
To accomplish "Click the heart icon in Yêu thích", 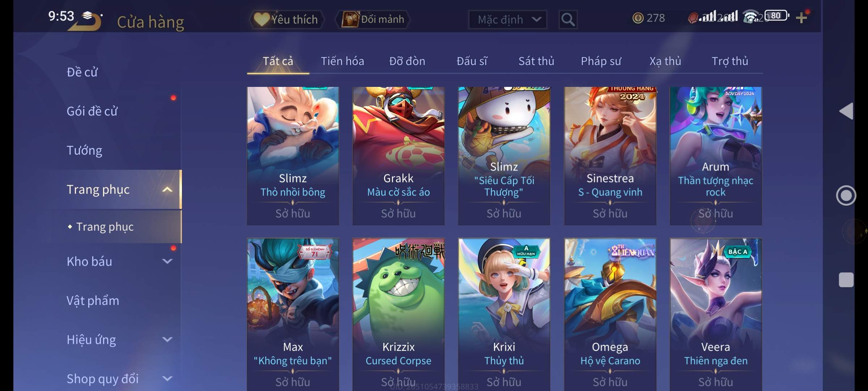I will (x=261, y=19).
